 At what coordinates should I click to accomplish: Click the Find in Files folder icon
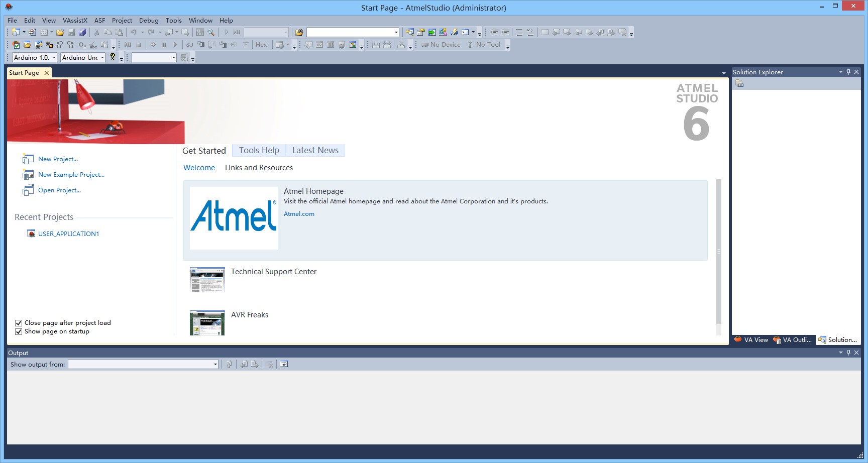coord(299,32)
